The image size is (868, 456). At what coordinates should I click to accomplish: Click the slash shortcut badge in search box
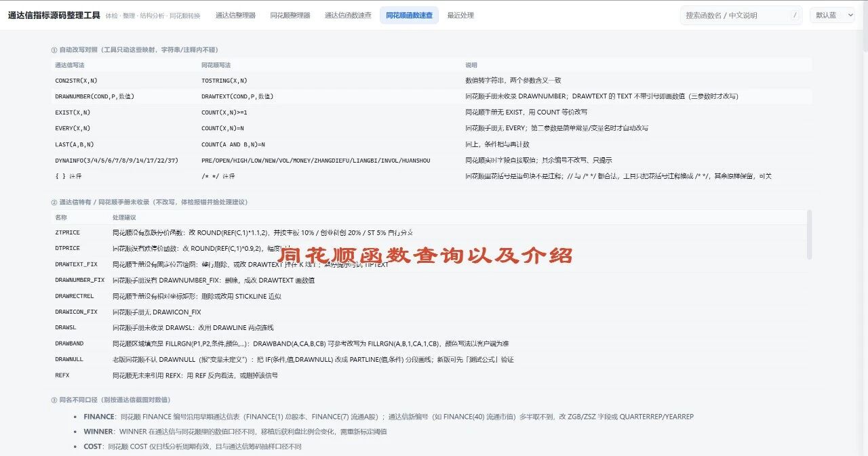pyautogui.click(x=795, y=15)
